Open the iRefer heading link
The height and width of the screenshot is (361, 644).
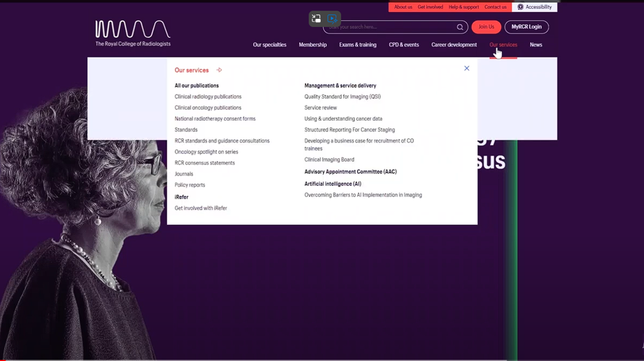click(x=181, y=197)
